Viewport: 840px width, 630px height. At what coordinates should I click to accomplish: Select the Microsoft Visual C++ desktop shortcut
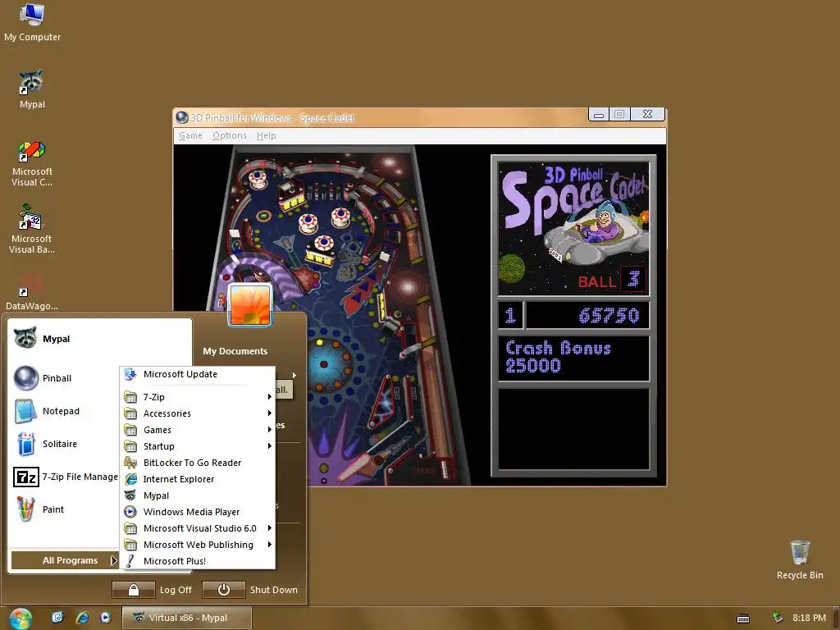point(32,163)
